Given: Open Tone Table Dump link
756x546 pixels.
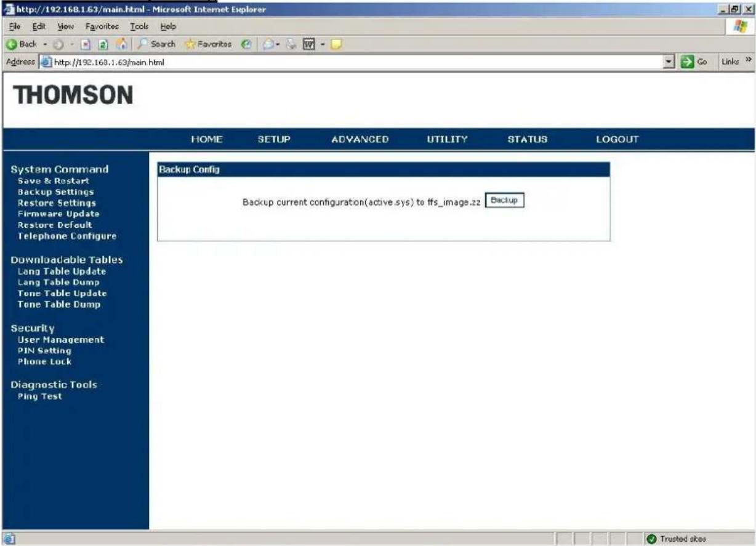Looking at the screenshot, I should coord(59,305).
